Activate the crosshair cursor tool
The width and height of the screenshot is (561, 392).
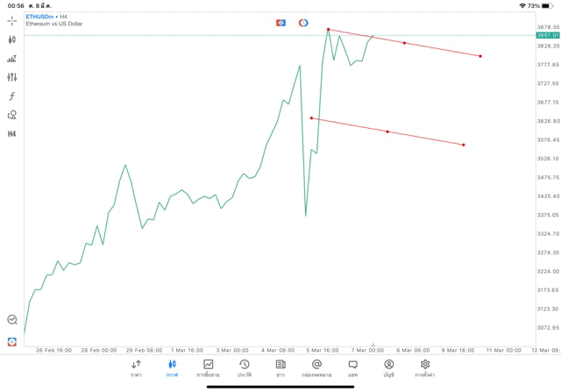coord(12,20)
